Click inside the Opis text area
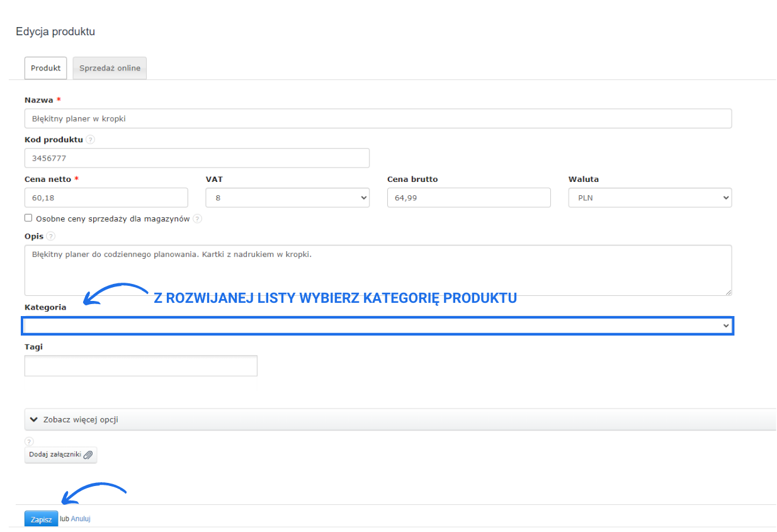This screenshot has height=532, width=777. (378, 271)
